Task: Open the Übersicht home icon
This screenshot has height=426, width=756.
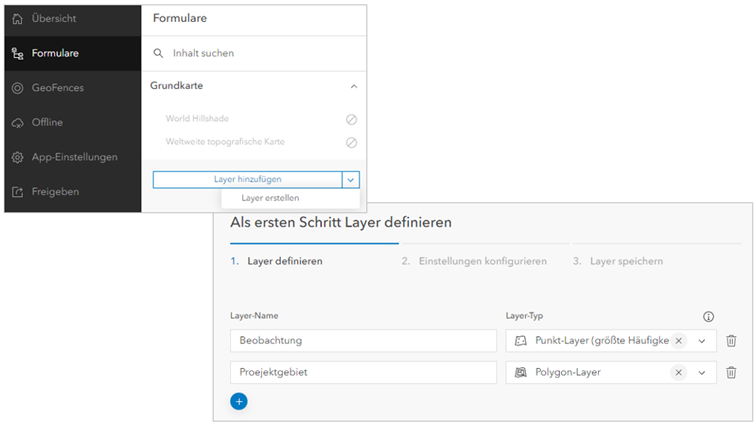Action: 17,19
